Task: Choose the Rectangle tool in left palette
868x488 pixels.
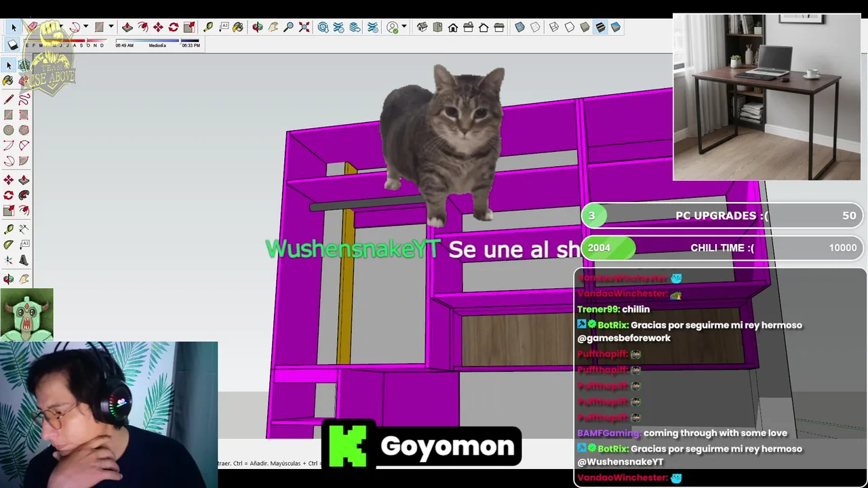Action: (8, 115)
